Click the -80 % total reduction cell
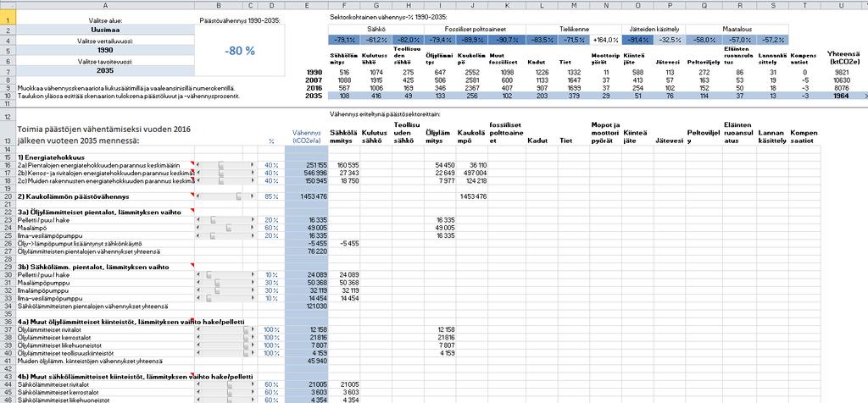Image resolution: width=868 pixels, height=403 pixels. (240, 51)
